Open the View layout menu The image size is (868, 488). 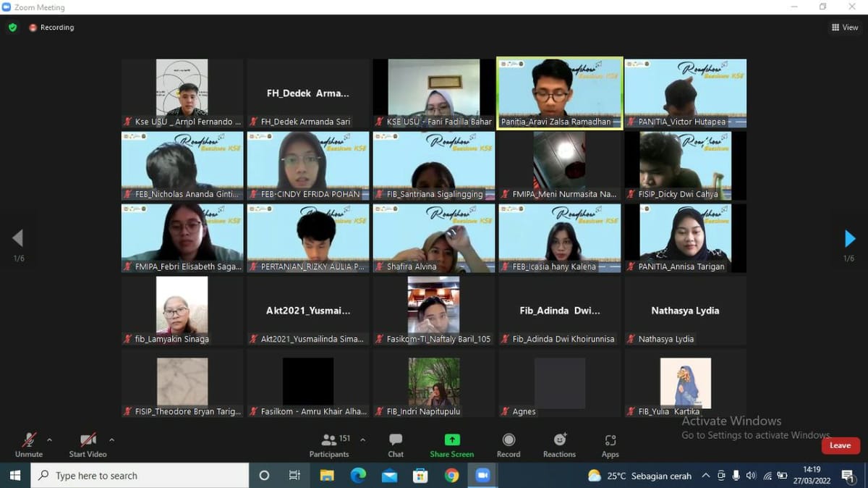tap(845, 28)
